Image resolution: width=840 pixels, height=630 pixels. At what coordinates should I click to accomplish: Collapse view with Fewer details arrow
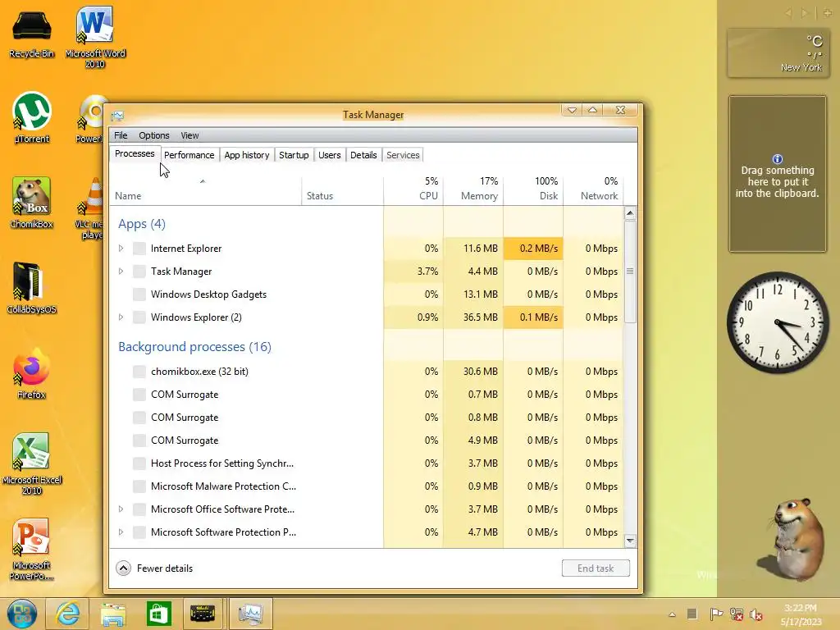[x=123, y=568]
